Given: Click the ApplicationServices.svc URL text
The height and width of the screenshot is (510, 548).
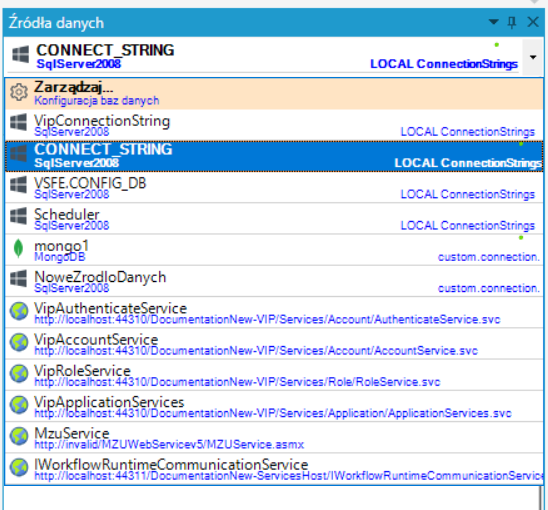Looking at the screenshot, I should 273,413.
